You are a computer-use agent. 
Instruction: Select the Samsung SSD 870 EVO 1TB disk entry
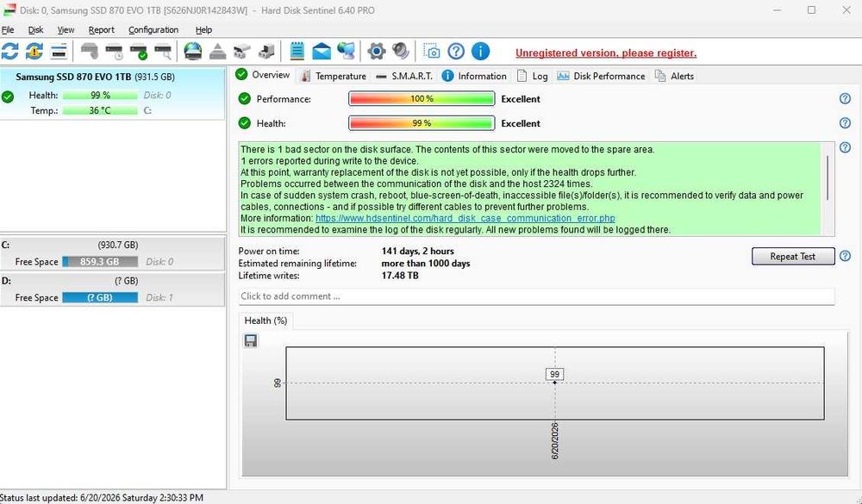(113, 93)
